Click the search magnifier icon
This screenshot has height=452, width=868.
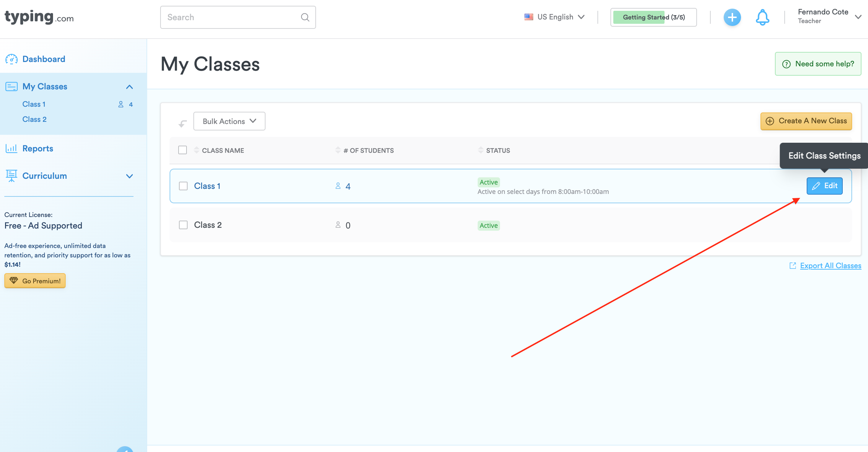(305, 17)
